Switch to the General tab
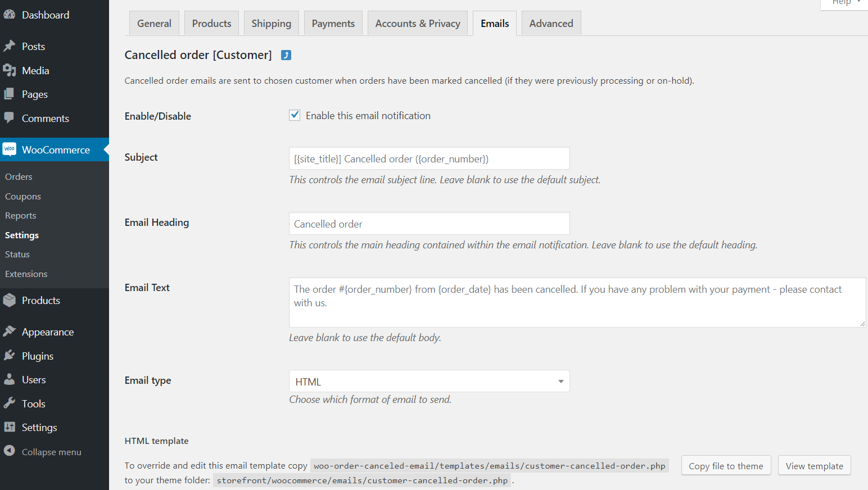 tap(154, 24)
